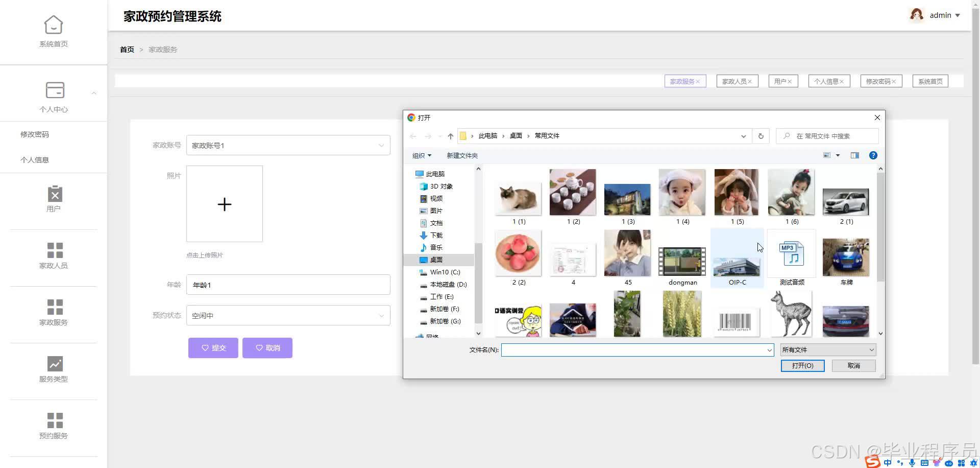Close the 用户 tab with its X
Viewport: 980px width, 468px height.
(790, 82)
